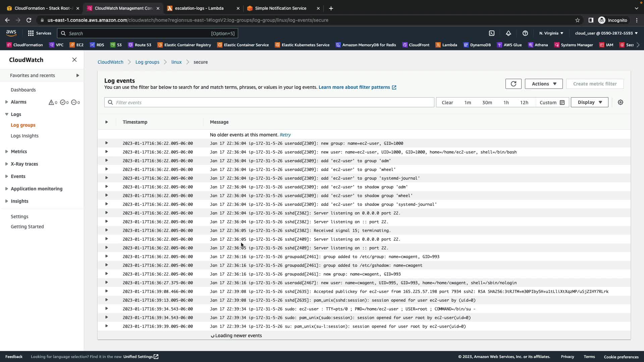Open the N. Virginia region selector

(x=551, y=33)
